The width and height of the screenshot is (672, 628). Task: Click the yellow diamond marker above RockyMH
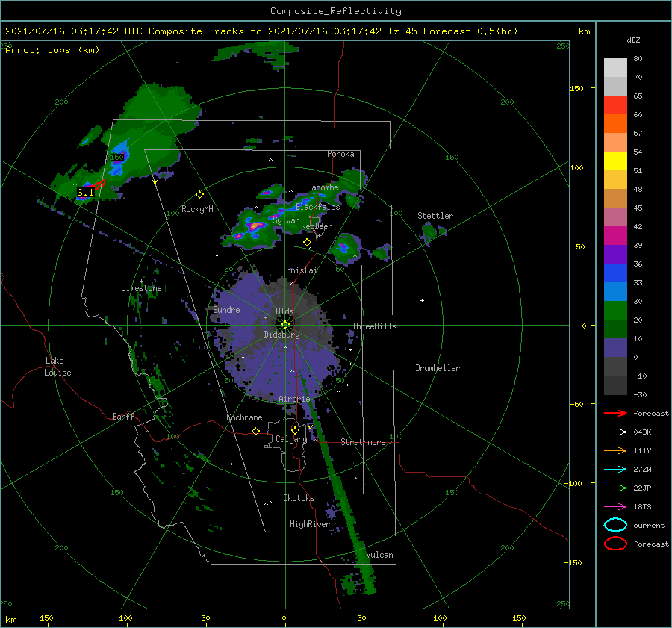coord(199,195)
